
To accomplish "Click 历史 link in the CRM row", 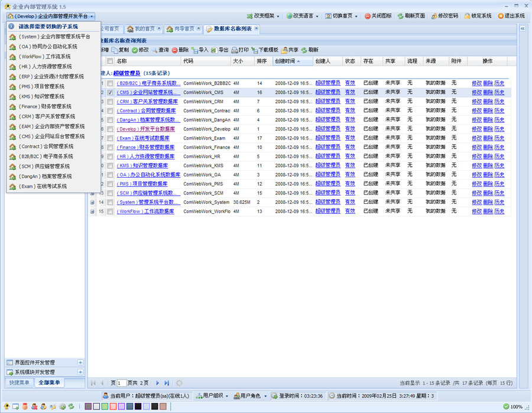I will pos(499,102).
